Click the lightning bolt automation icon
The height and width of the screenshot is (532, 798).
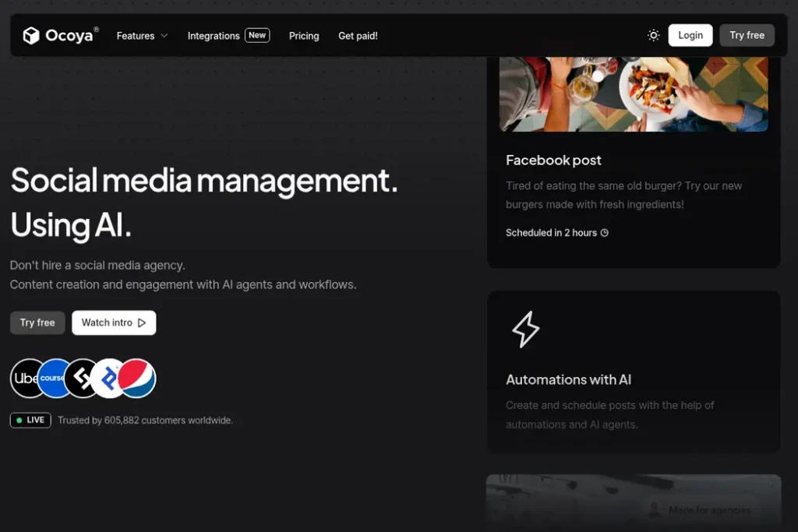526,329
